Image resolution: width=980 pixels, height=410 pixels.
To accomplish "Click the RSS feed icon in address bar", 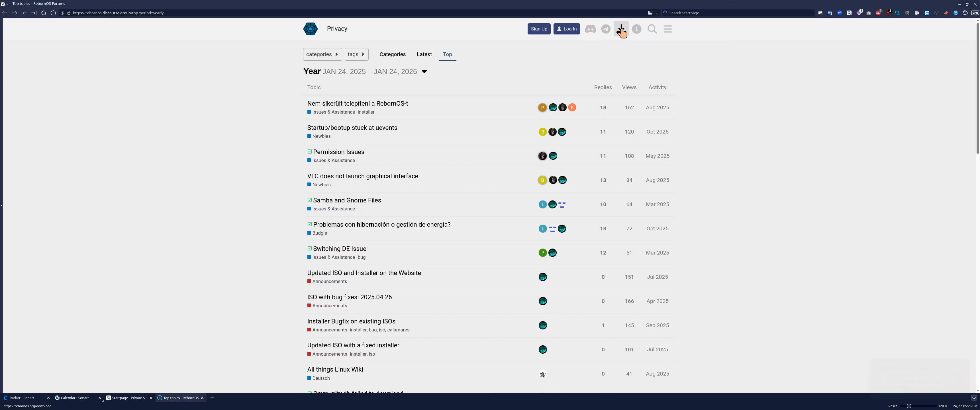I will click(650, 13).
